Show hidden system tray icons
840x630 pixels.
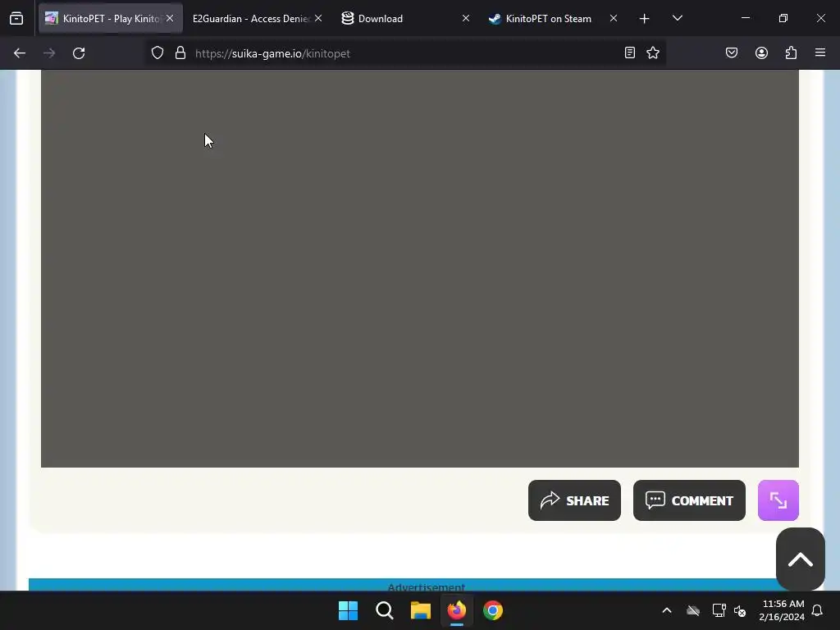(x=667, y=610)
